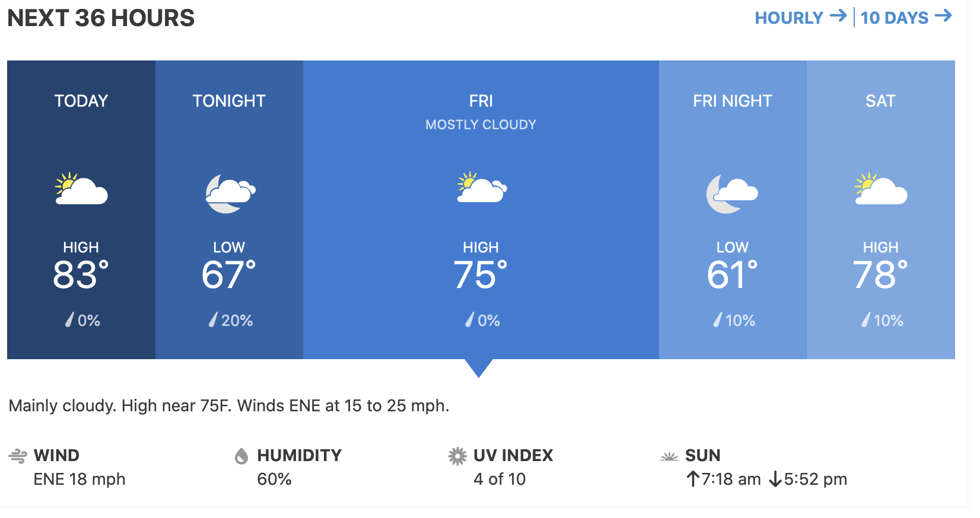Click the Fri forecast description text
This screenshot has width=980, height=518.
tap(229, 406)
